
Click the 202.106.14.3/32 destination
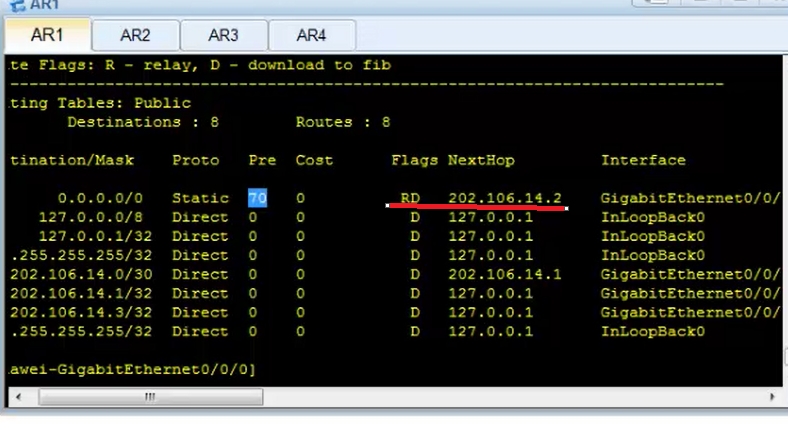(81, 312)
